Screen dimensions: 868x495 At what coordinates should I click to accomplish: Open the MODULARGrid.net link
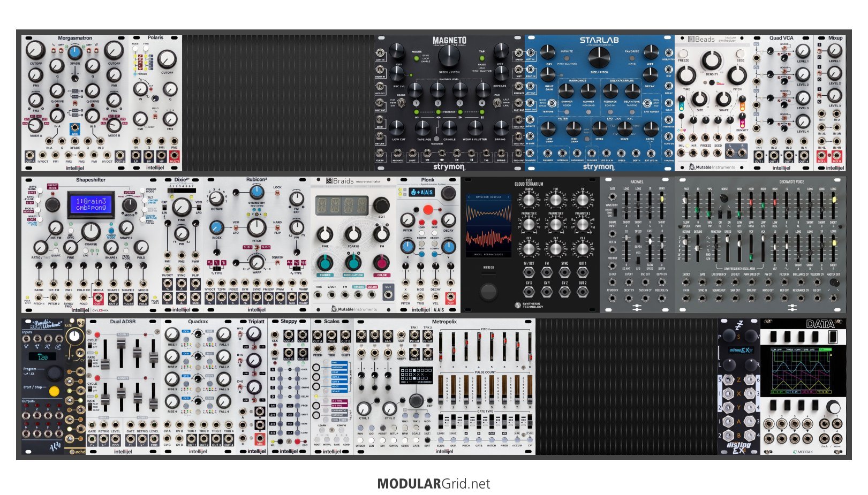coord(434,484)
